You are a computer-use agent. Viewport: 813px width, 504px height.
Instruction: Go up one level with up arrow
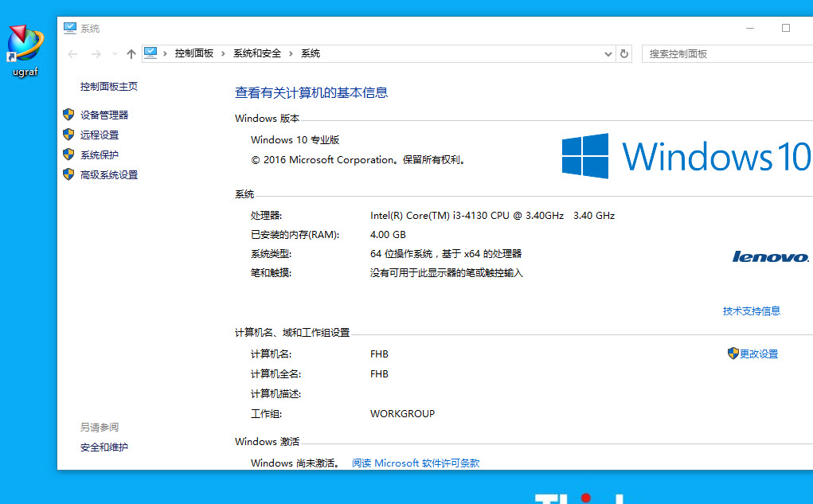pyautogui.click(x=131, y=54)
